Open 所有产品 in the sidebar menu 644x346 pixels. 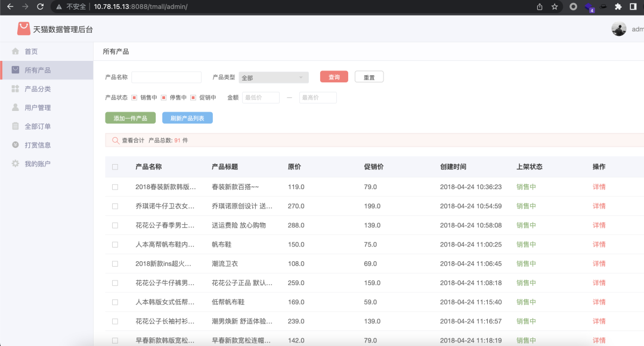tap(38, 70)
